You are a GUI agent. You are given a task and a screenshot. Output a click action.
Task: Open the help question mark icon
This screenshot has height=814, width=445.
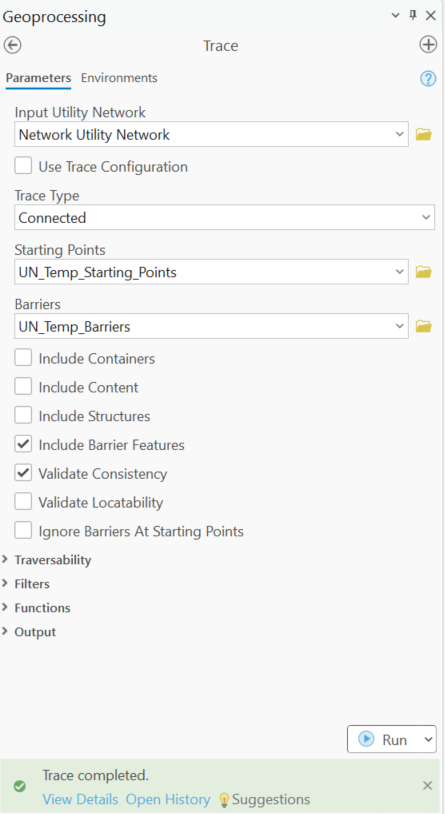point(428,78)
